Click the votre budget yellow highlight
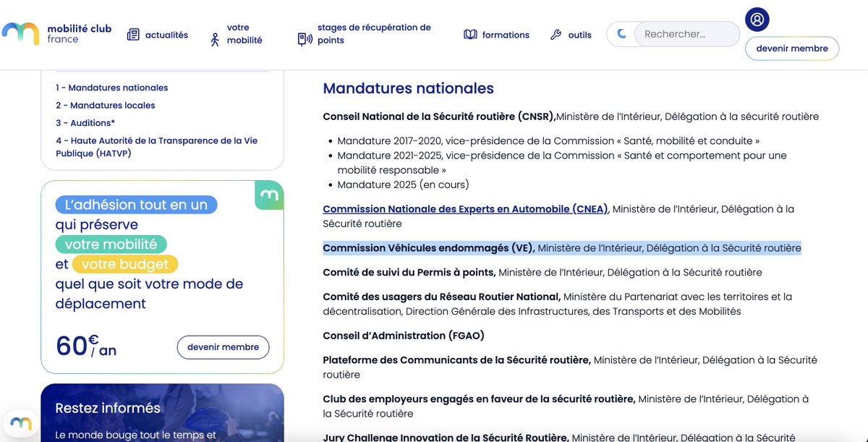Image resolution: width=868 pixels, height=442 pixels. click(125, 265)
